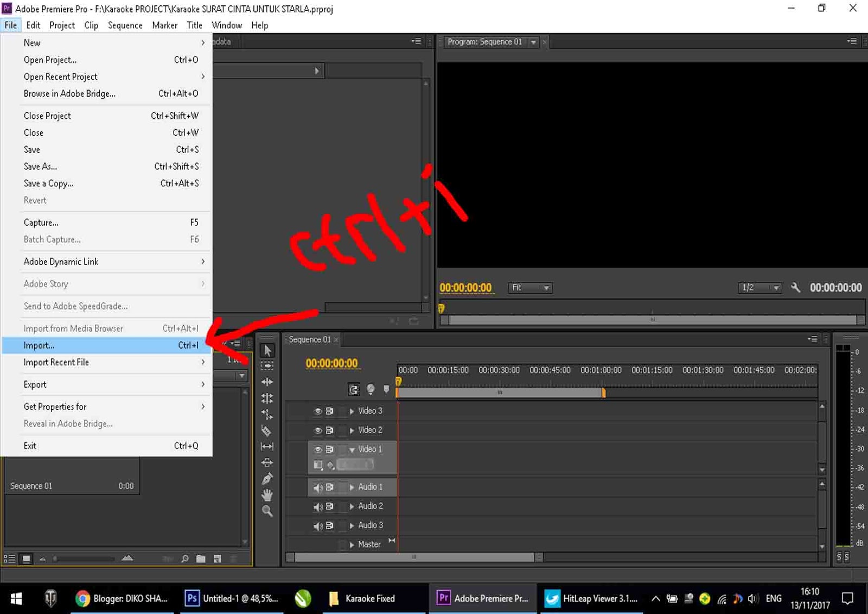Image resolution: width=868 pixels, height=614 pixels.
Task: Choose Capture... from File menu
Action: click(x=106, y=222)
